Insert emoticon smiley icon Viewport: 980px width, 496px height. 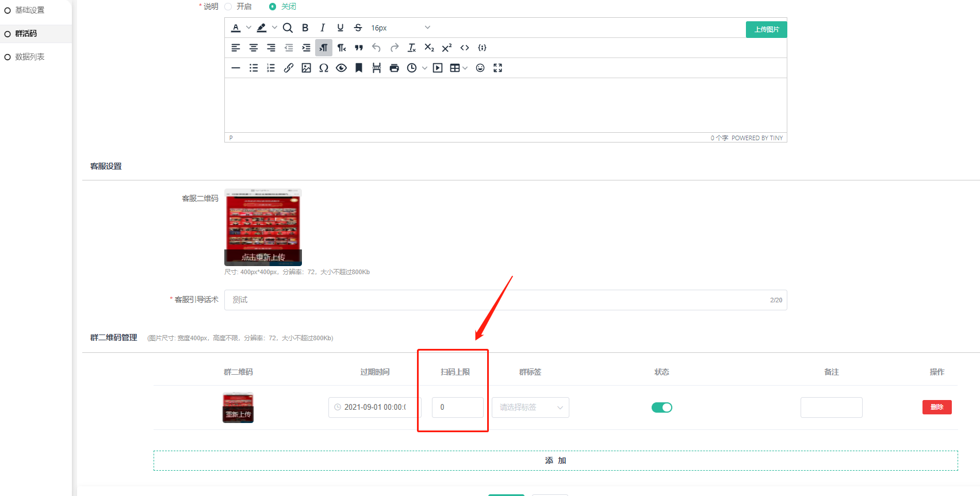click(x=480, y=68)
